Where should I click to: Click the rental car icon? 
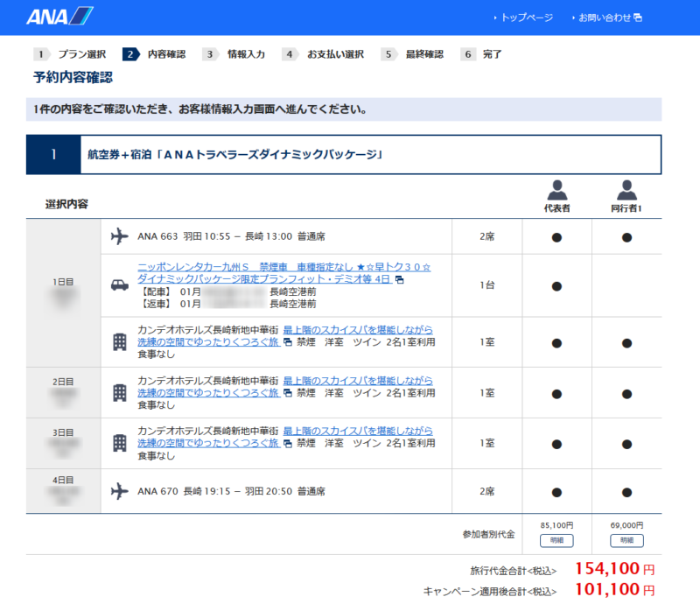click(x=120, y=285)
